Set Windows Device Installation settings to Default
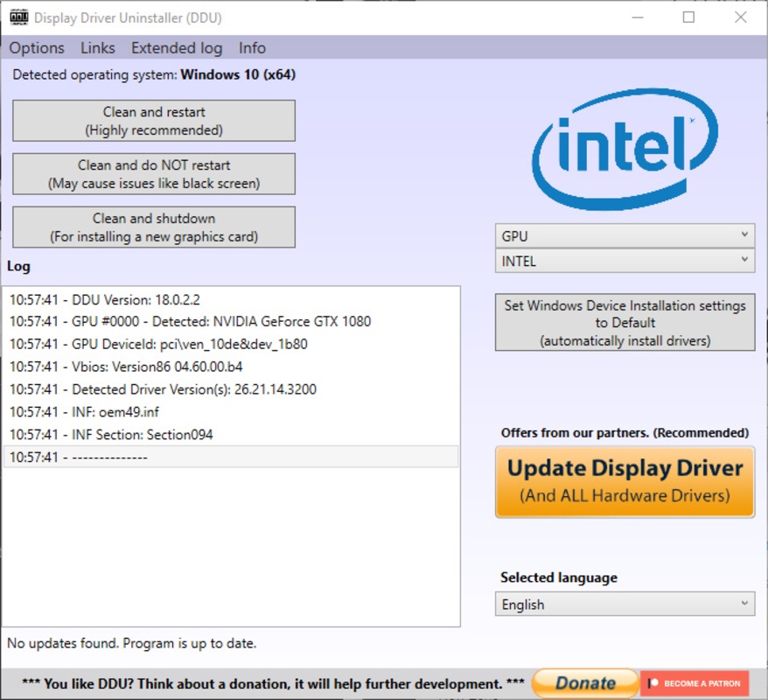The image size is (768, 700). [x=625, y=323]
